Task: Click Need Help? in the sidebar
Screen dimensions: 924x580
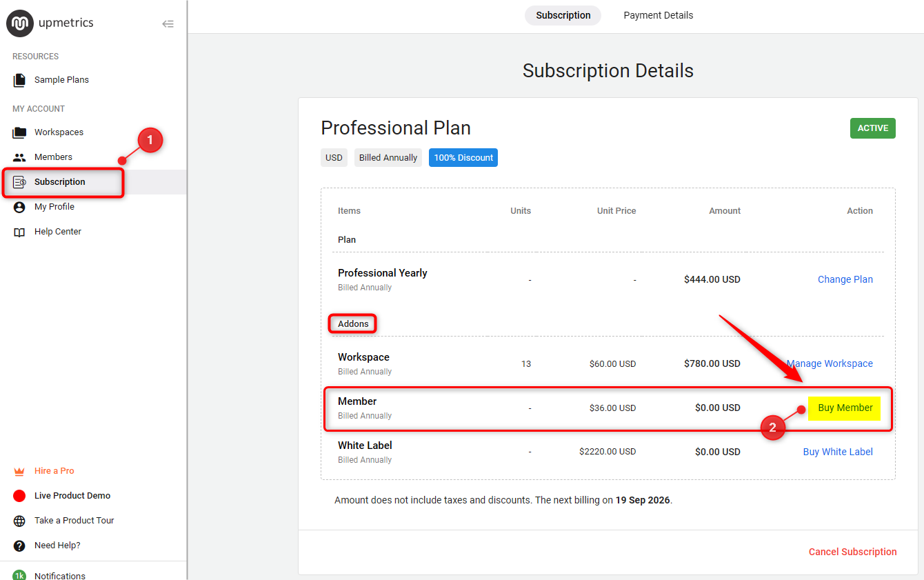Action: pyautogui.click(x=57, y=546)
